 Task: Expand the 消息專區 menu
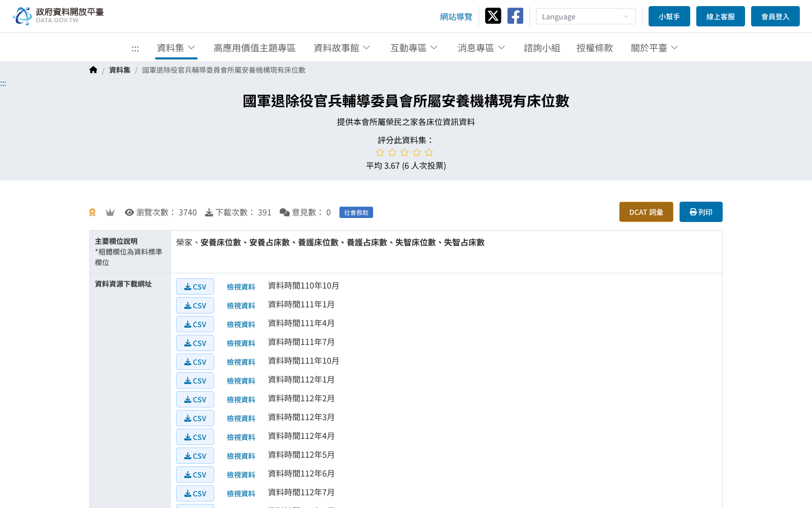tap(481, 48)
